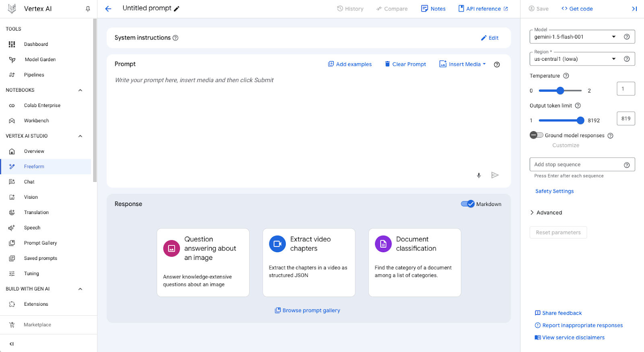644x352 pixels.
Task: Pin the Vertex AI navigation menu
Action: click(x=88, y=9)
